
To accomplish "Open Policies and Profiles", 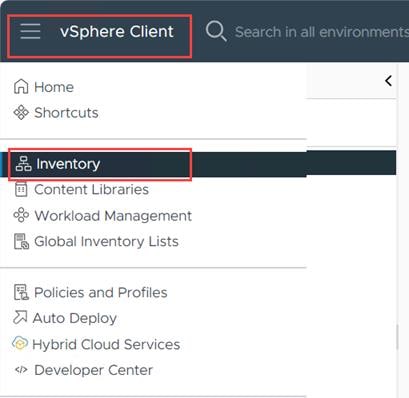I will click(x=101, y=292).
